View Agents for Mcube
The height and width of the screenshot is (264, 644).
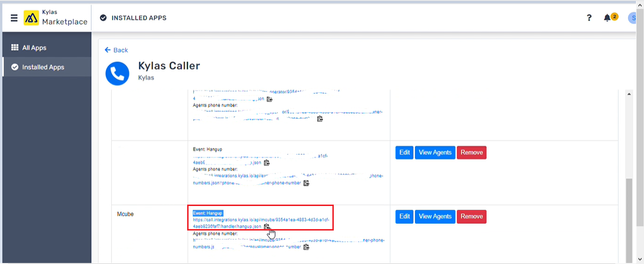pyautogui.click(x=435, y=216)
